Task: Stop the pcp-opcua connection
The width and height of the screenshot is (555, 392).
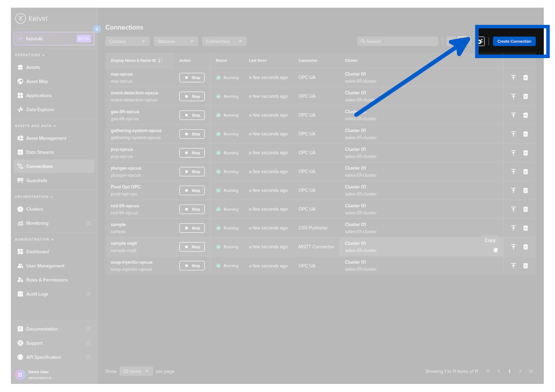Action: pos(192,153)
